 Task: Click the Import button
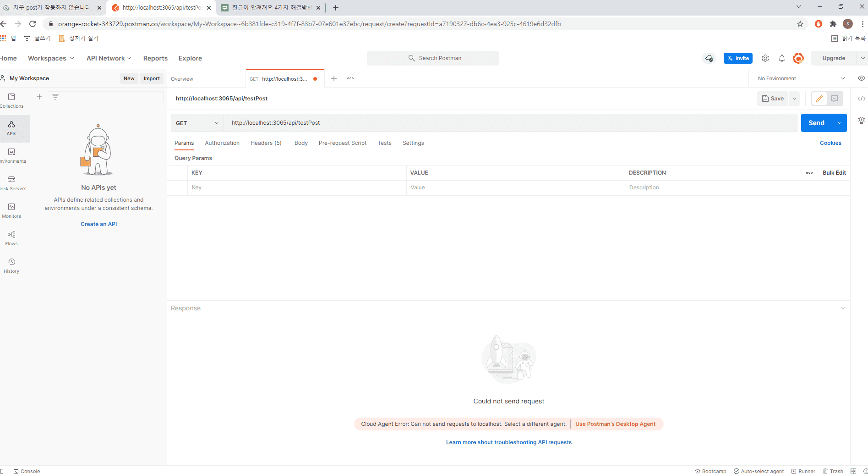point(152,78)
